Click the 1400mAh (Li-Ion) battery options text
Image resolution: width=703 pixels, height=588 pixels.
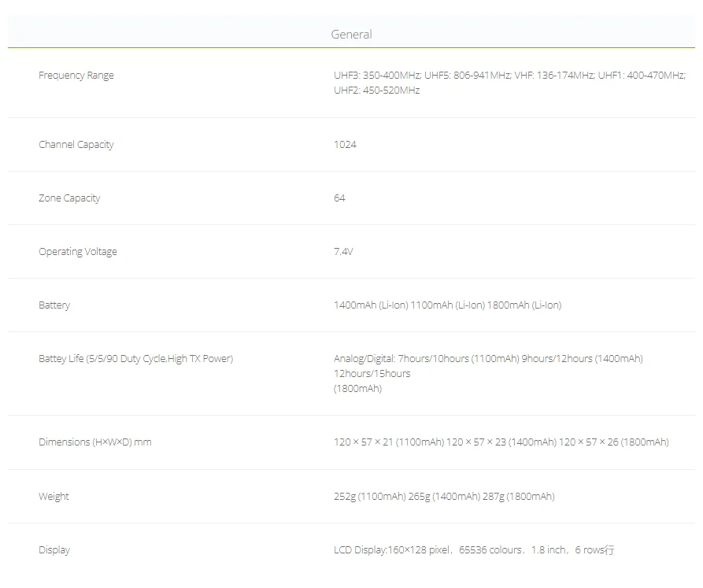(447, 305)
